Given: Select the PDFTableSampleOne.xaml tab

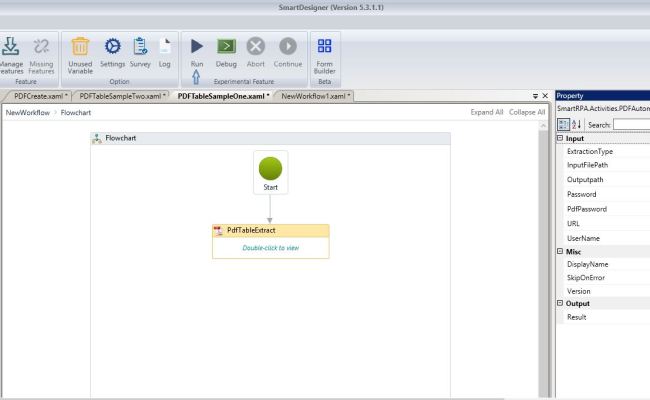Looking at the screenshot, I should (x=223, y=96).
